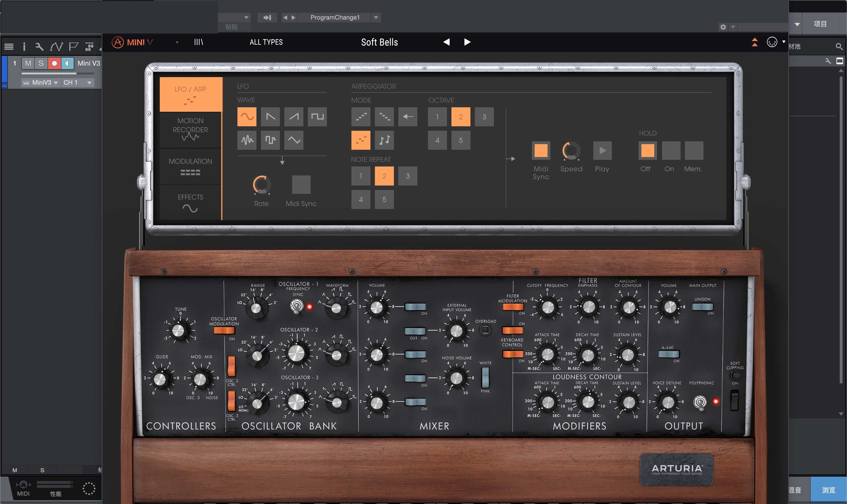Select the triangle LFO waveform
Viewport: 847px width, 504px height.
(294, 140)
